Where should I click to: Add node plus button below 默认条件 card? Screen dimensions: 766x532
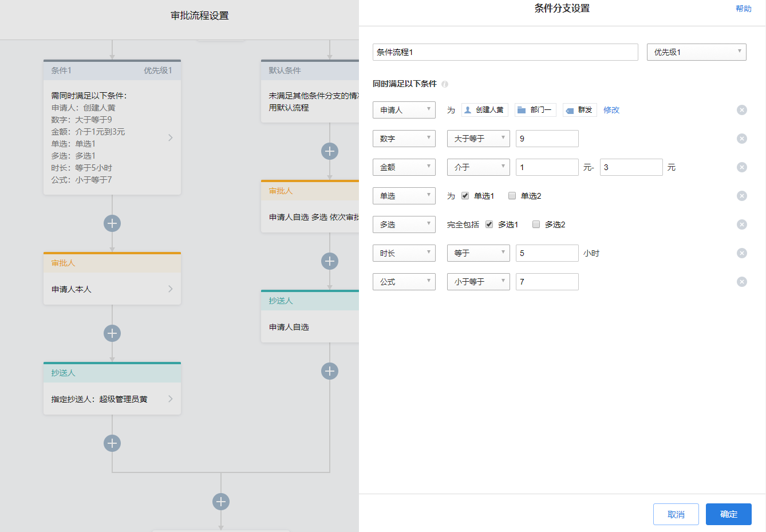coord(330,151)
